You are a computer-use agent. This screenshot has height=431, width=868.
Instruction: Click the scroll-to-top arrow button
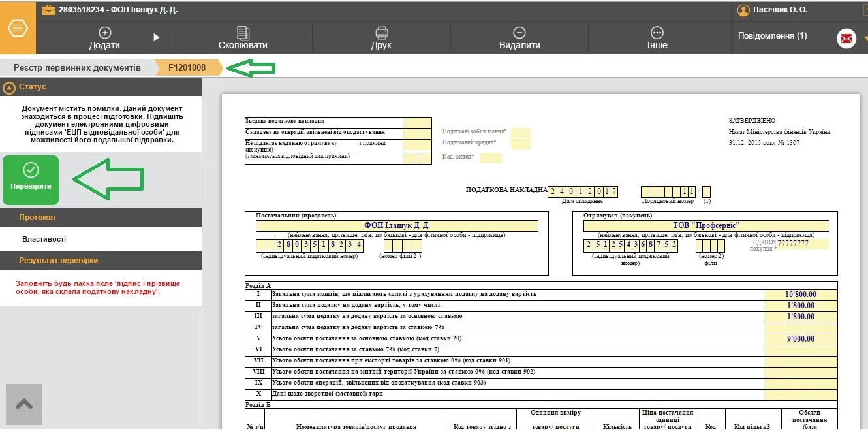(24, 405)
